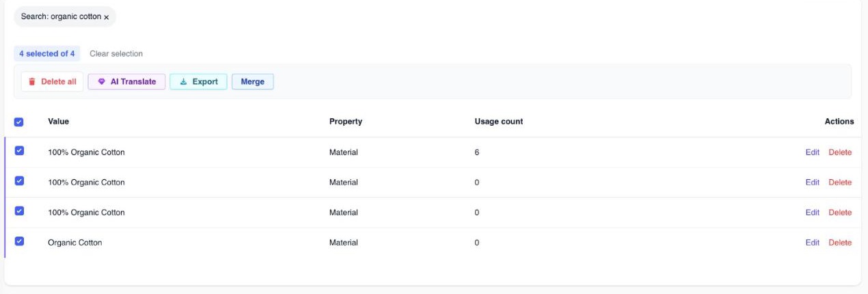This screenshot has height=294, width=868.
Task: Click the Property column header
Action: click(x=346, y=122)
